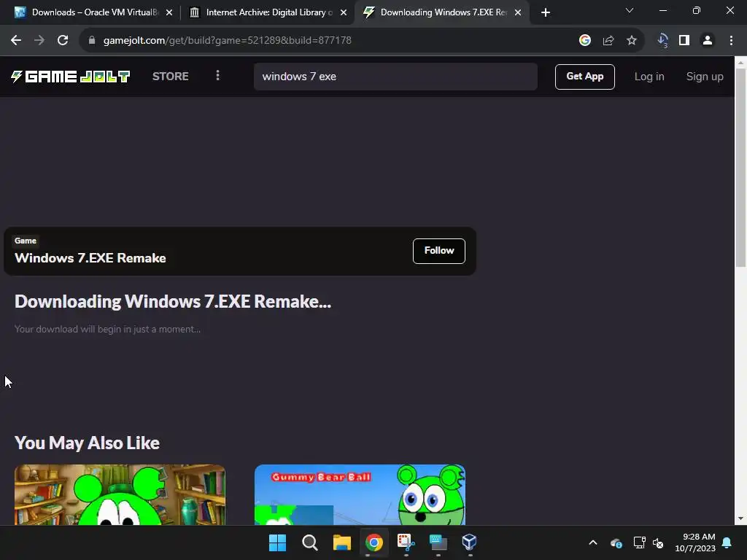Screen dimensions: 747x560
Task: Close the Downloads – Oracle VM VirtualBox tab
Action: coord(169,12)
